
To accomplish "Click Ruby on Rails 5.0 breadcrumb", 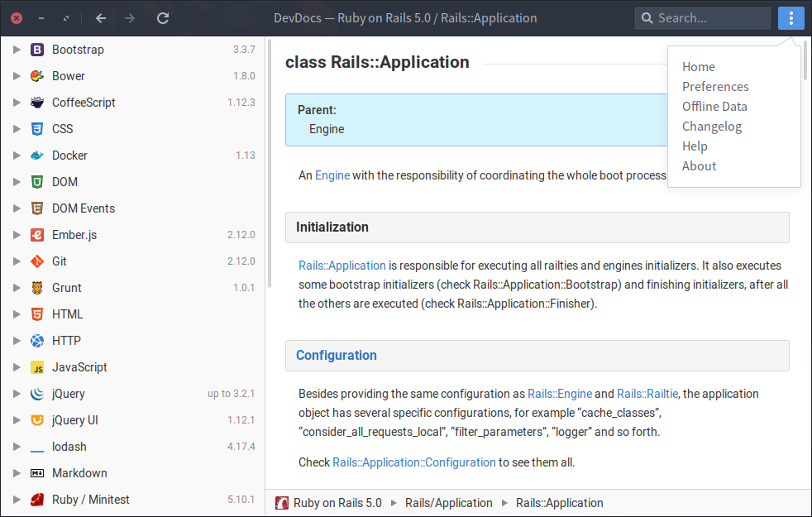I will click(337, 503).
